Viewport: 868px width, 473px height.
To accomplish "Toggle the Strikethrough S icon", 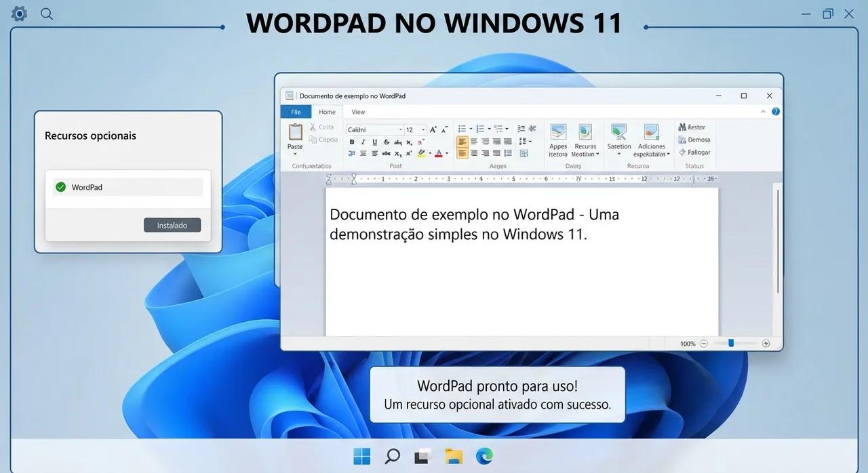I will [x=387, y=142].
